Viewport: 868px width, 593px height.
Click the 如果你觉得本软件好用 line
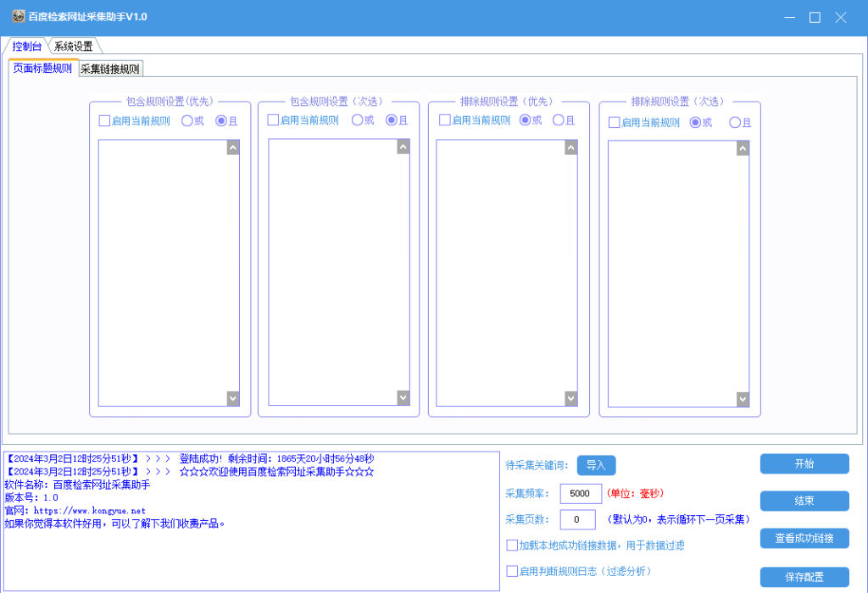click(x=114, y=524)
